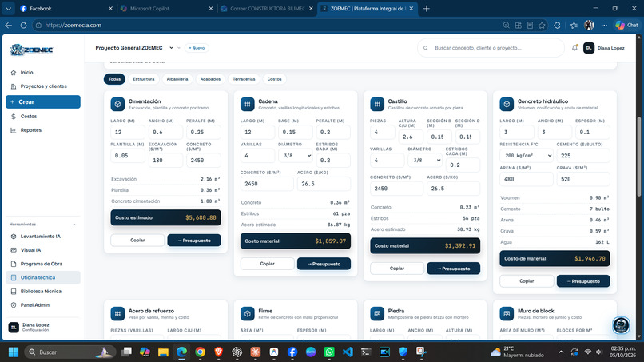Select Oficina técnica in sidebar
The height and width of the screenshot is (362, 644).
[x=42, y=277]
